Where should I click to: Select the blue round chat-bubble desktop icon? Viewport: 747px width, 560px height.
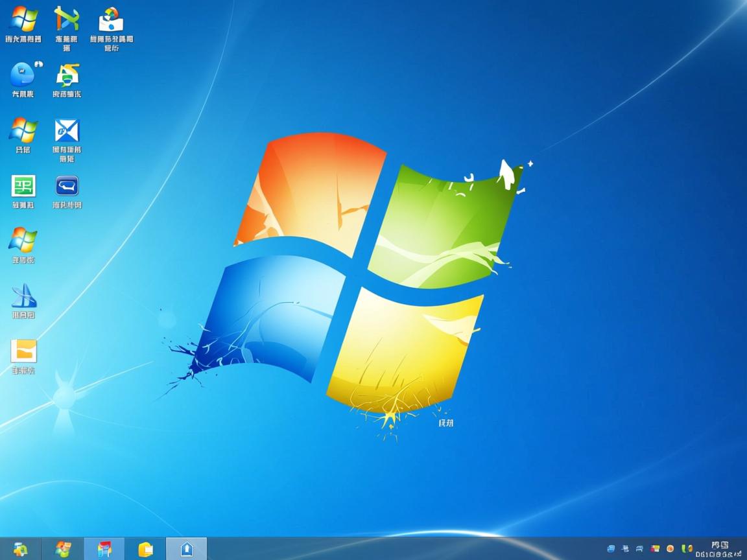[x=23, y=75]
